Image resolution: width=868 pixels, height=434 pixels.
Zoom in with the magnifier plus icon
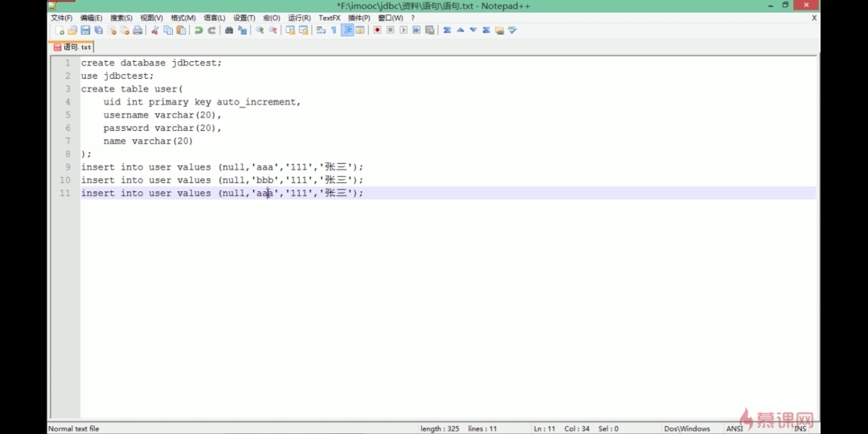259,30
